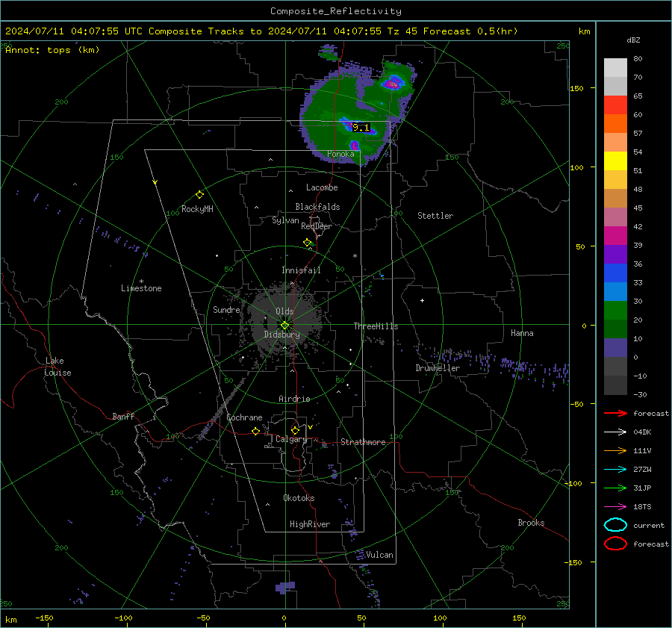
Task: Click the Lake Louise label
Action: click(x=57, y=367)
